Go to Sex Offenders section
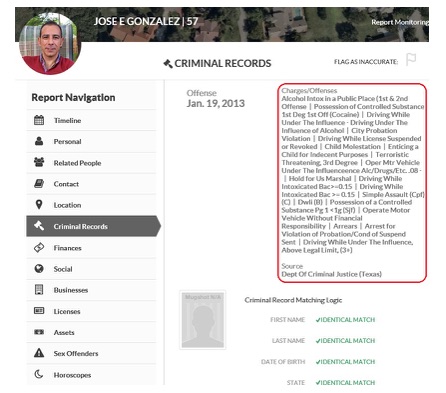This screenshot has height=393, width=446. click(x=91, y=353)
